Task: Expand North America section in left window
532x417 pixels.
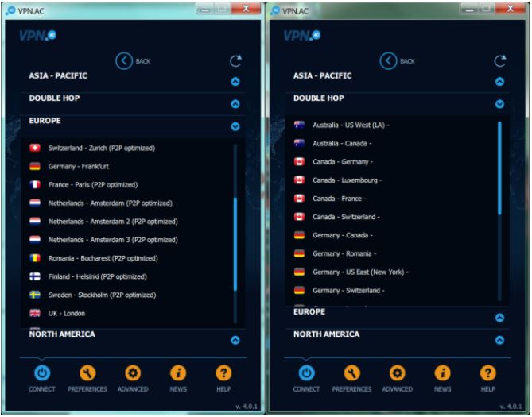Action: coord(235,340)
